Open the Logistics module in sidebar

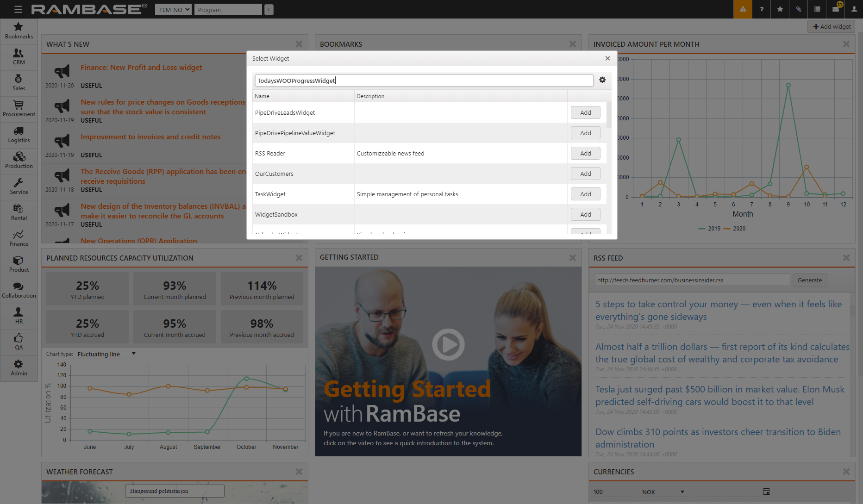tap(19, 135)
